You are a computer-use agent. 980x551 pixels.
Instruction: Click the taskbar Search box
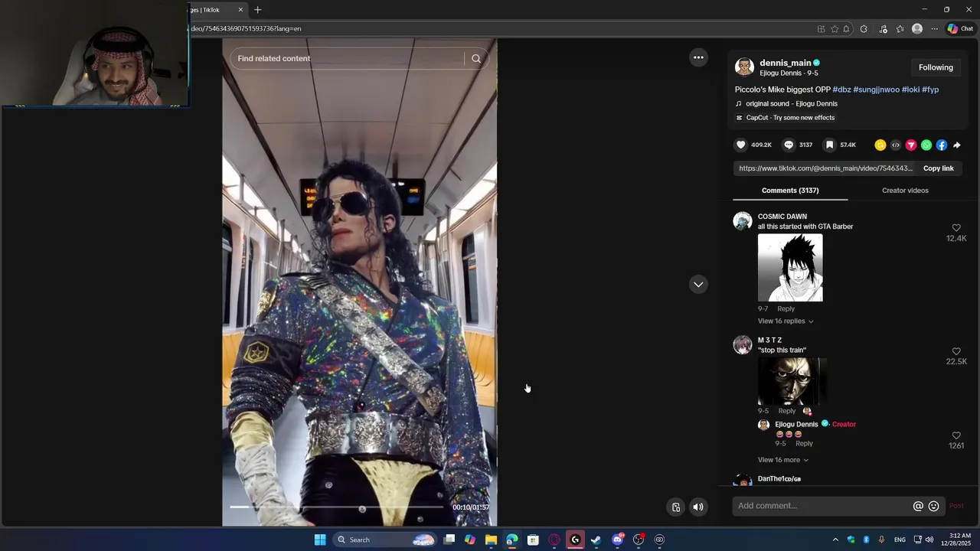pos(387,540)
